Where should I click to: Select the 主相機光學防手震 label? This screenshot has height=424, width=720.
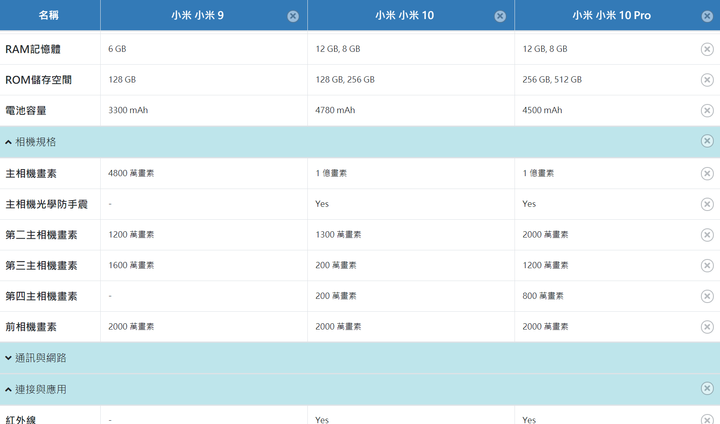click(46, 204)
